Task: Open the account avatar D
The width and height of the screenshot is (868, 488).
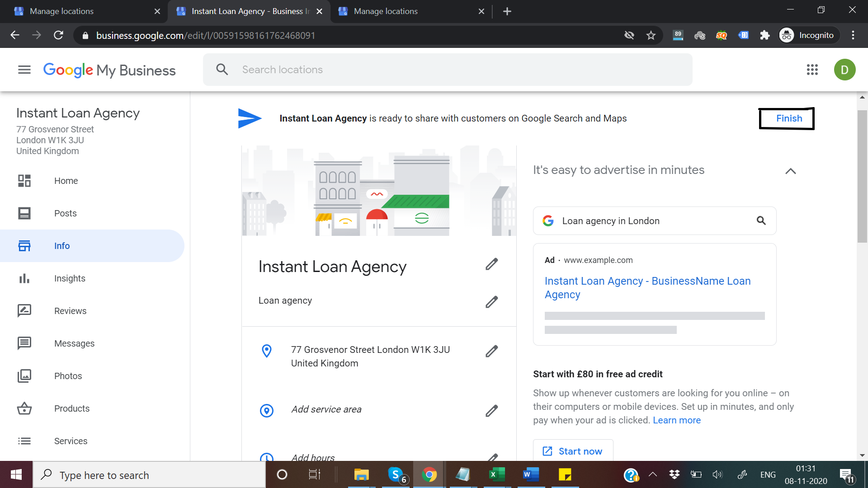Action: coord(844,70)
